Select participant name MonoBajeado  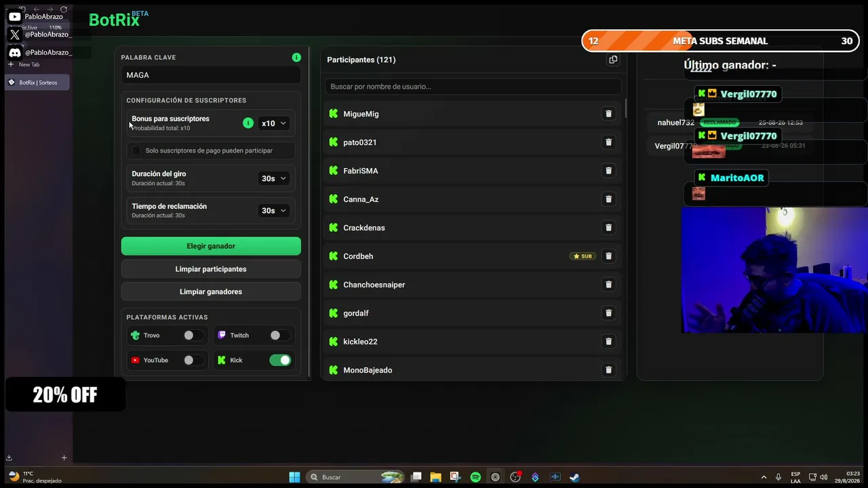click(368, 370)
